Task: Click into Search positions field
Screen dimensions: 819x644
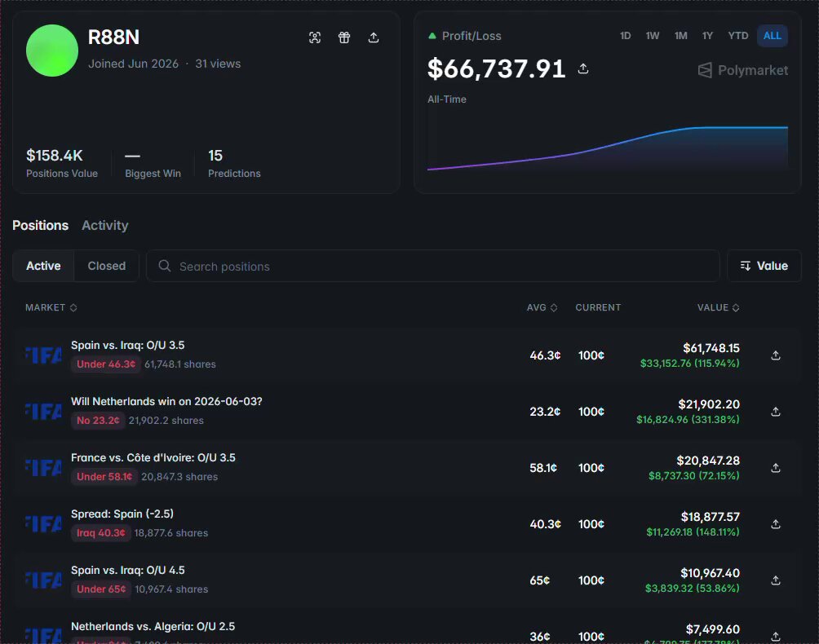Action: click(x=433, y=266)
